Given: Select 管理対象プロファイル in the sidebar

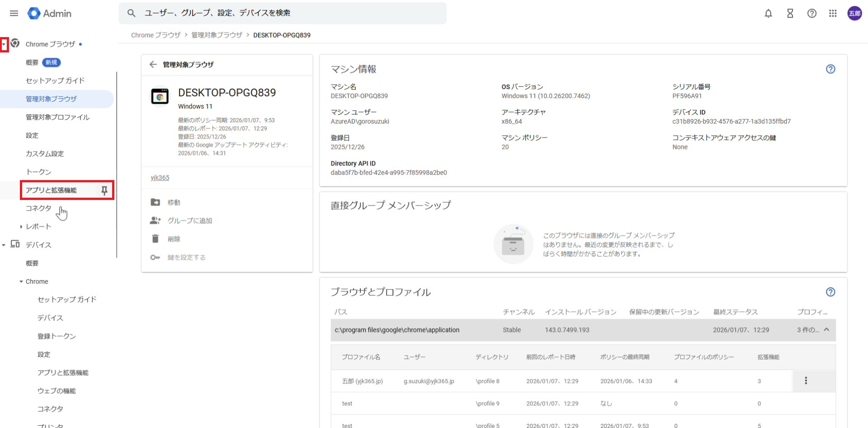Looking at the screenshot, I should (57, 117).
